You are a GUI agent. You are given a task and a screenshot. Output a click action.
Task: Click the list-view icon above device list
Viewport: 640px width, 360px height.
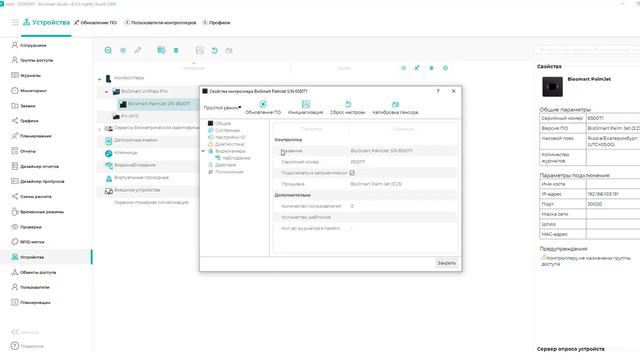(403, 68)
